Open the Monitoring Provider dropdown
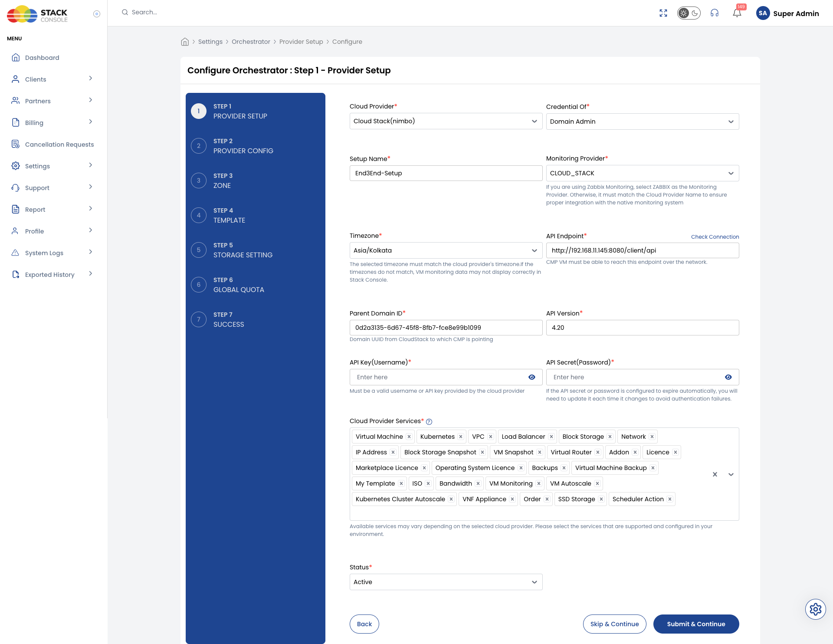The width and height of the screenshot is (833, 644). (643, 173)
